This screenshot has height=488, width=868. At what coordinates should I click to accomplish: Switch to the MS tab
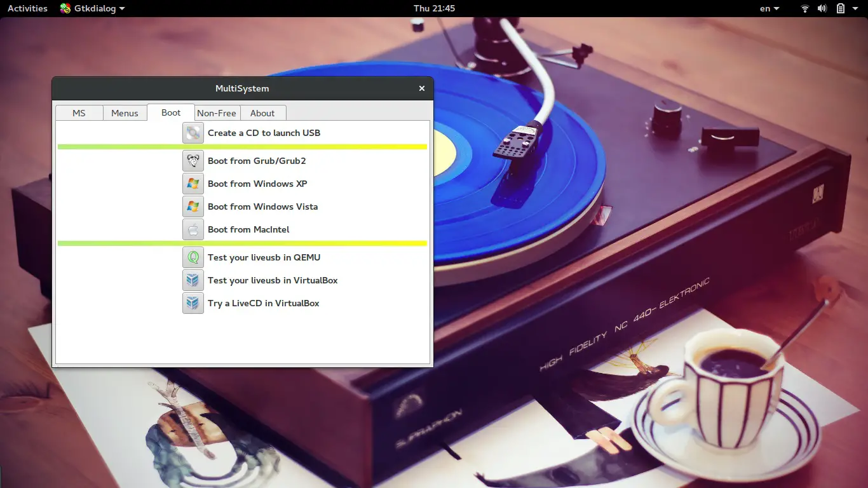coord(79,113)
